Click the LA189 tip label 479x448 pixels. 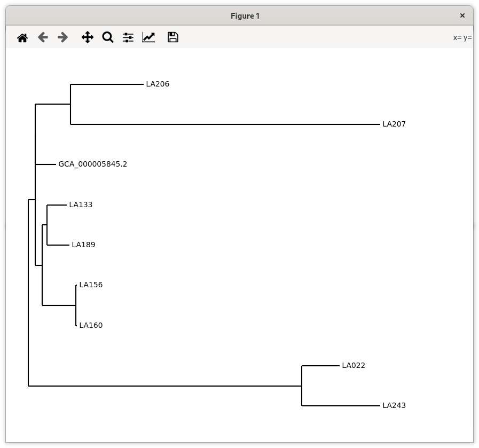tap(83, 245)
